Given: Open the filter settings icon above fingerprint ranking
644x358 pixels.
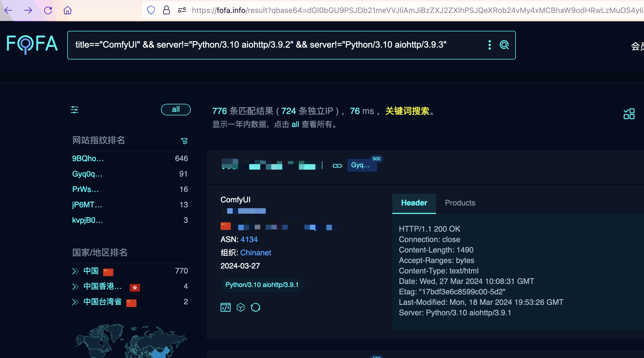Looking at the screenshot, I should [x=74, y=110].
